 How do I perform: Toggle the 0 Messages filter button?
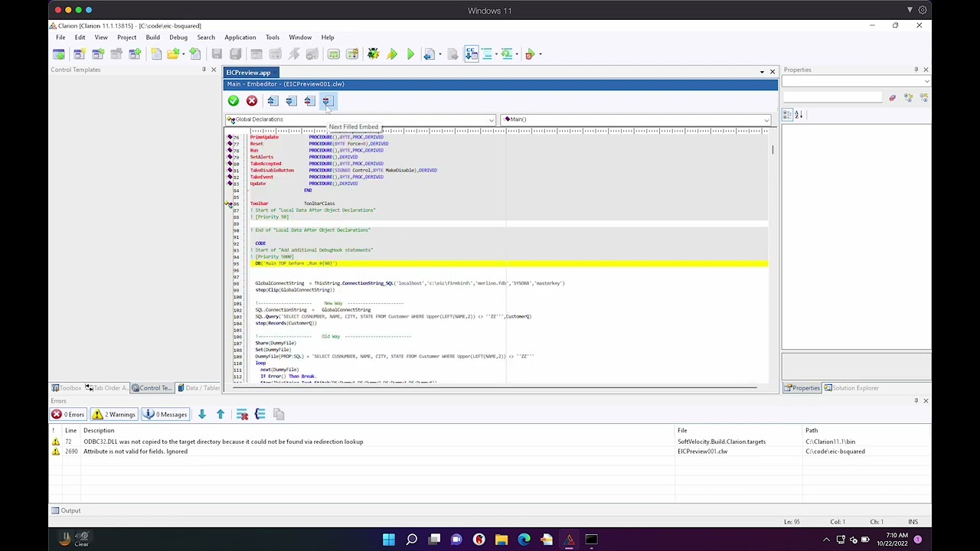tap(165, 415)
